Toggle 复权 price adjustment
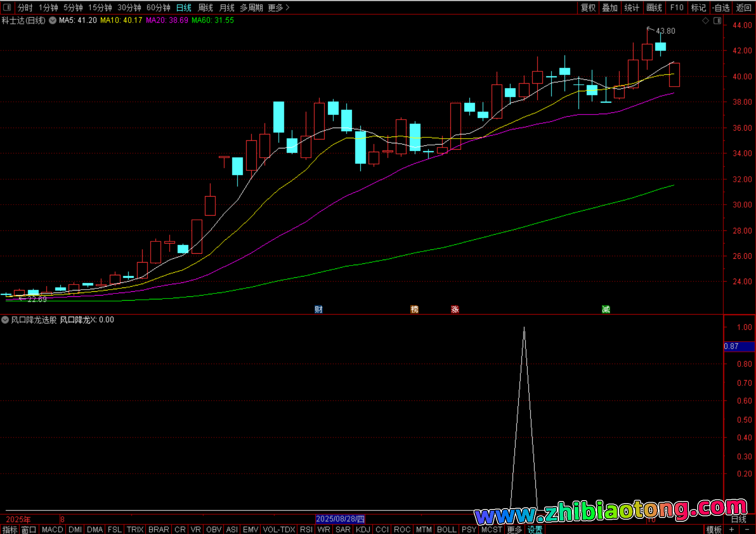The image size is (756, 534). click(x=588, y=8)
